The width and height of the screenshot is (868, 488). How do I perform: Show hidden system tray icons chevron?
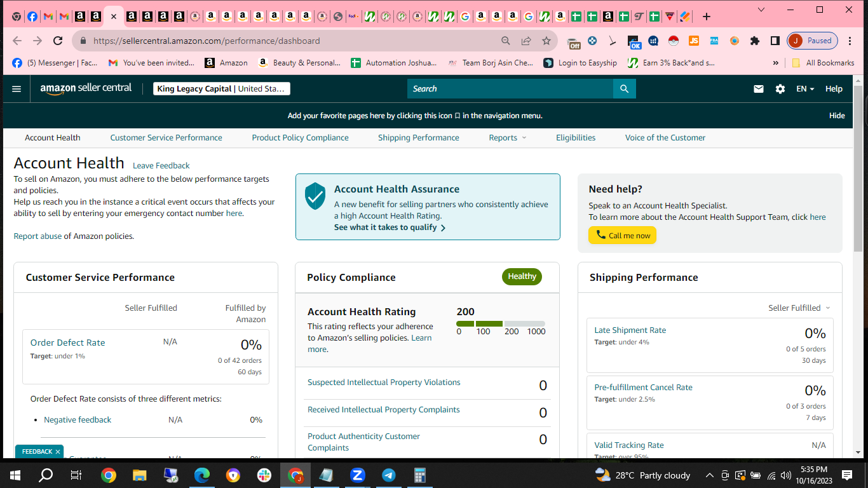pos(710,475)
